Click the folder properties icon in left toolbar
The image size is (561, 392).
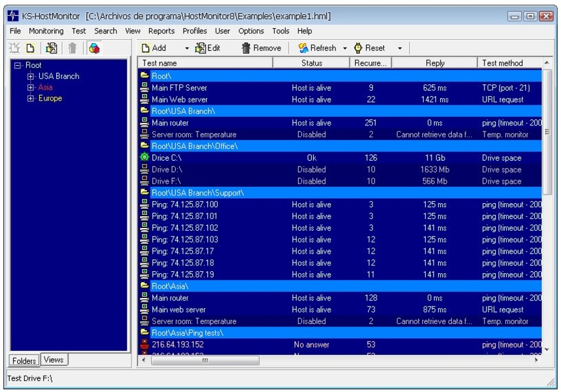[52, 48]
